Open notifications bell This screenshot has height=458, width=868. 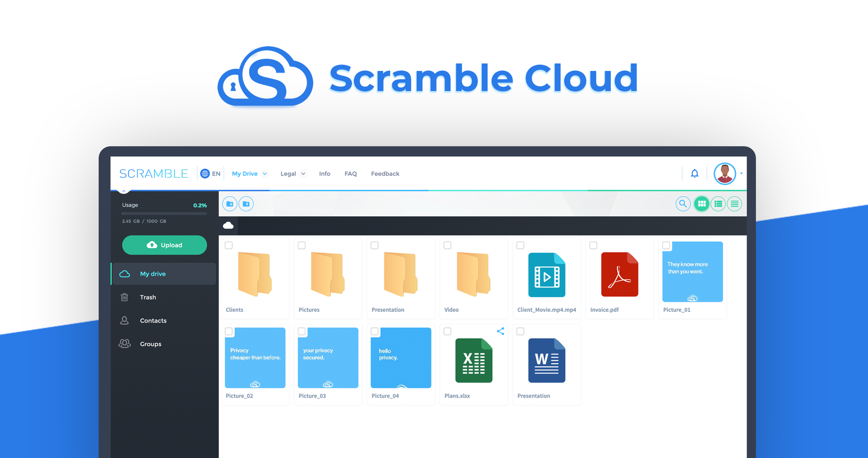point(694,173)
